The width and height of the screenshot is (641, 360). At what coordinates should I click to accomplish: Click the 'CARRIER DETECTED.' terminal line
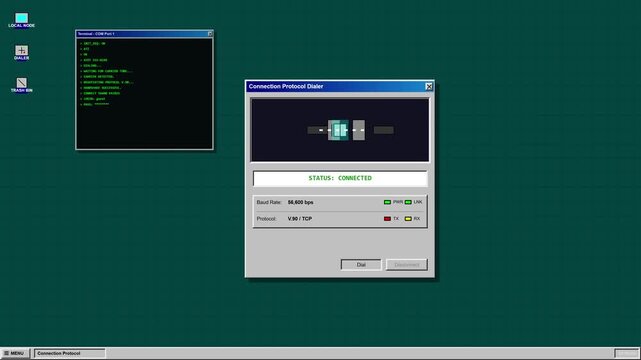click(x=97, y=76)
